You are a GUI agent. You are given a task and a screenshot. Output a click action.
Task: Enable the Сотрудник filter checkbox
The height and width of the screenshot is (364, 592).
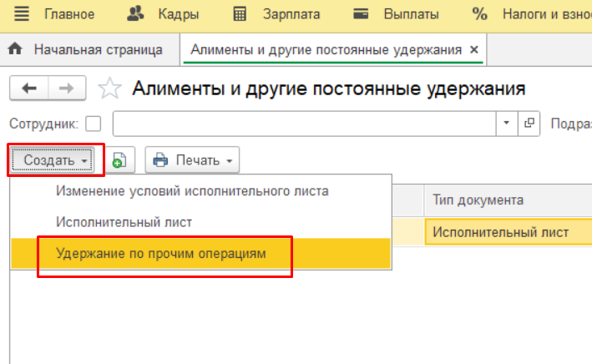pyautogui.click(x=94, y=124)
